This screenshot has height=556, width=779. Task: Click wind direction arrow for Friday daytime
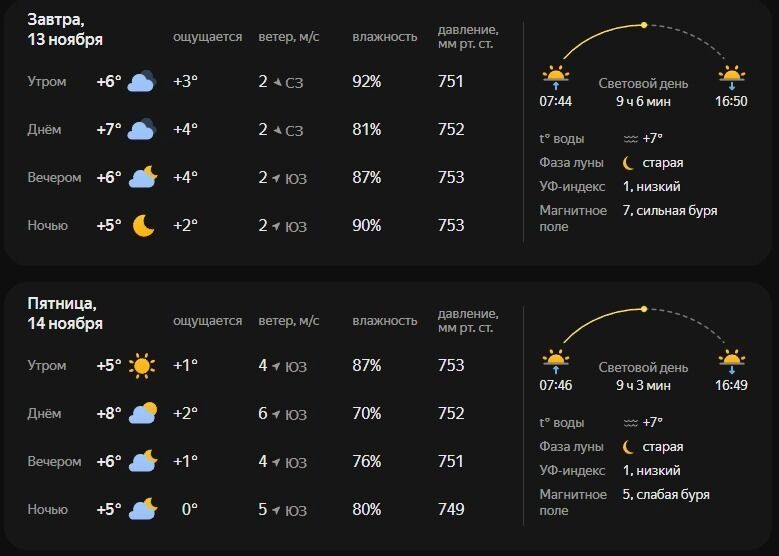pos(277,415)
